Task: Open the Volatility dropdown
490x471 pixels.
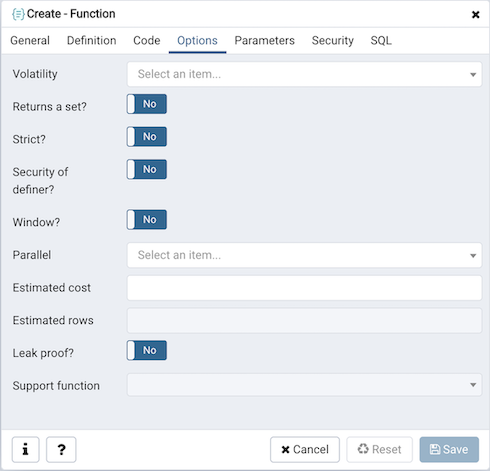Action: click(x=304, y=74)
